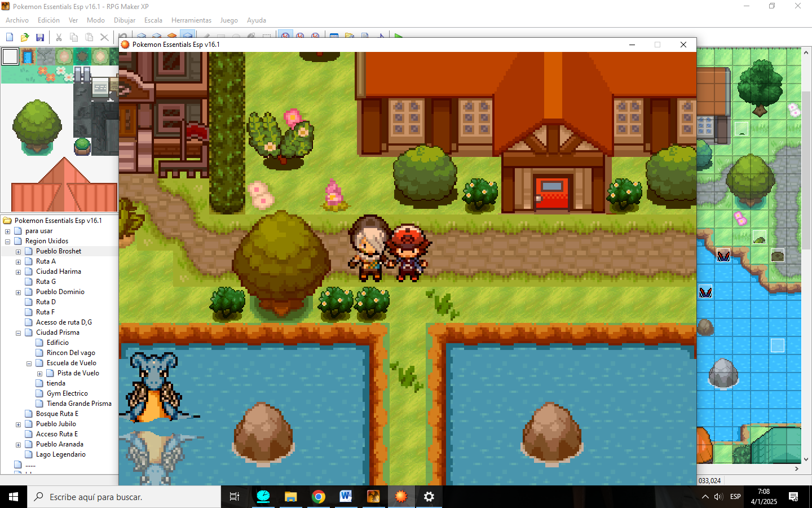
Task: Open RPG Maker XP from the taskbar
Action: tap(373, 497)
